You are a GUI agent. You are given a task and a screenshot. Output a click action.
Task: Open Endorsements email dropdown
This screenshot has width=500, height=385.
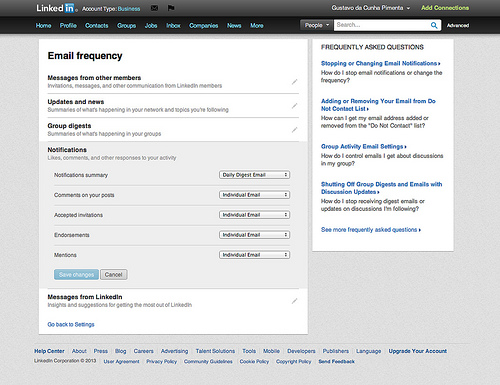click(254, 235)
